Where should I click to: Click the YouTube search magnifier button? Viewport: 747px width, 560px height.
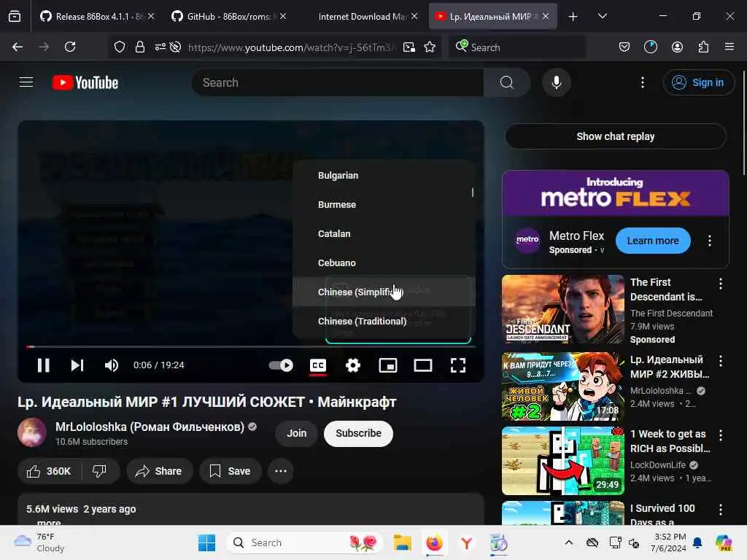click(507, 82)
